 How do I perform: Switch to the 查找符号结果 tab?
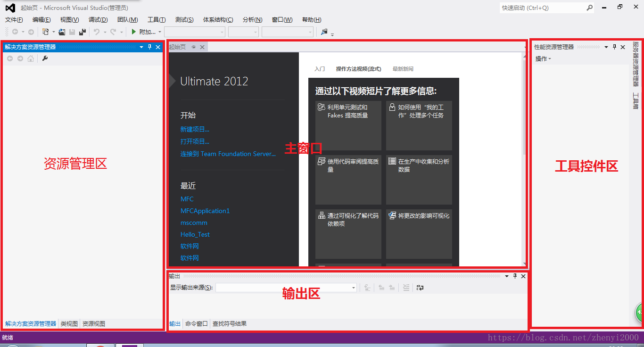pos(230,323)
